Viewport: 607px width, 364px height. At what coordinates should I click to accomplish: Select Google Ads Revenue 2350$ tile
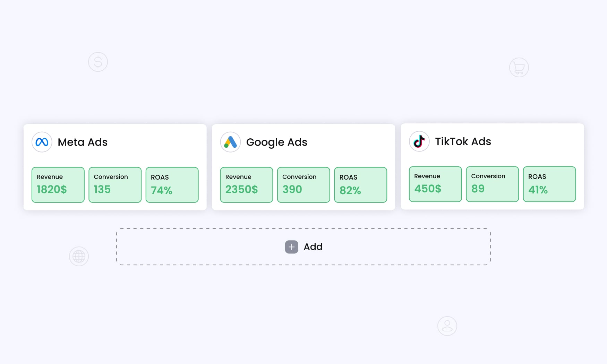coord(247,185)
